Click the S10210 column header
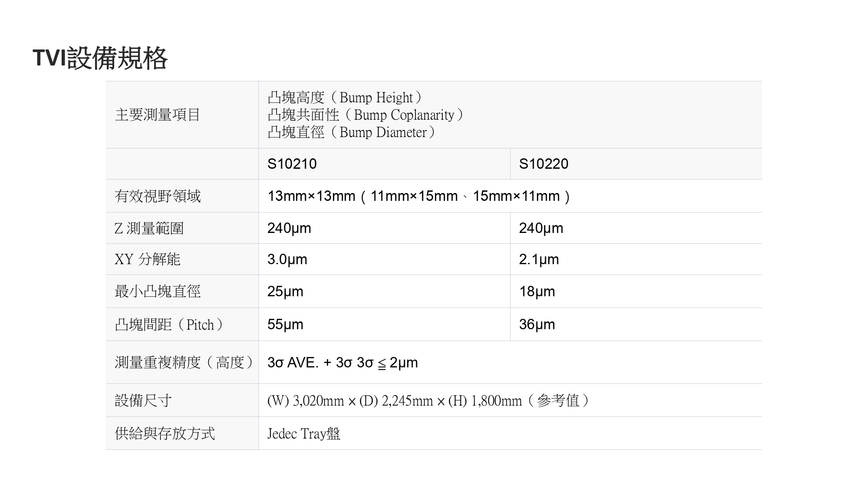This screenshot has height=488, width=868. pyautogui.click(x=292, y=164)
